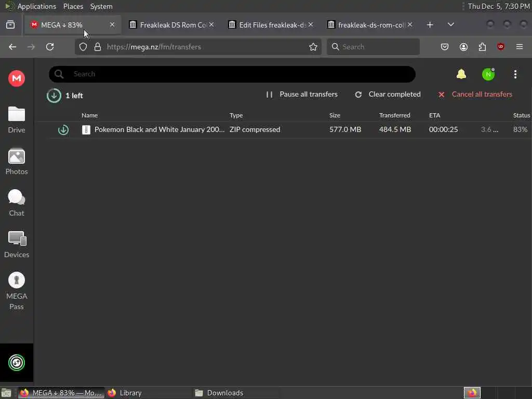This screenshot has height=399, width=532.
Task: Open a new browser tab
Action: pos(430,25)
